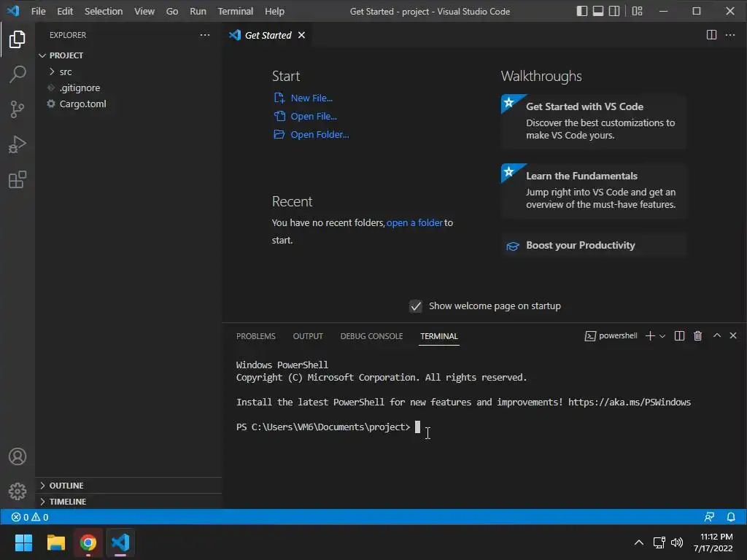The height and width of the screenshot is (560, 747).
Task: Maximize the panel size with chevron
Action: (x=716, y=335)
